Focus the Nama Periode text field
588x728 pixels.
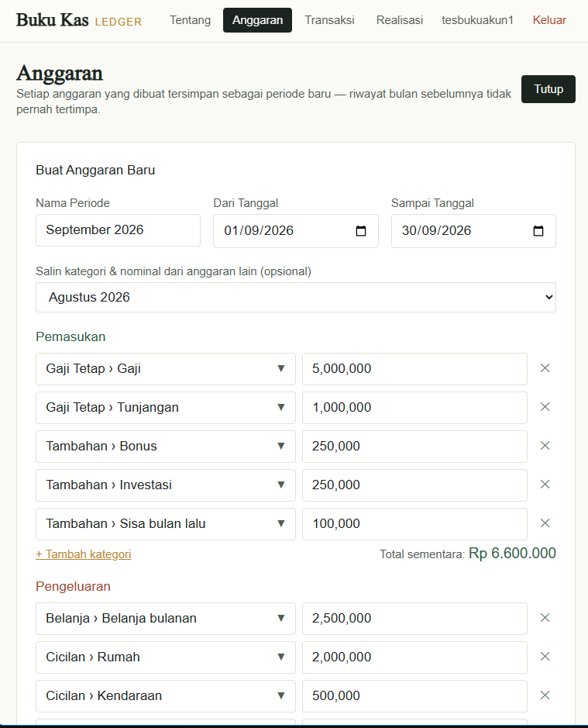pyautogui.click(x=118, y=230)
